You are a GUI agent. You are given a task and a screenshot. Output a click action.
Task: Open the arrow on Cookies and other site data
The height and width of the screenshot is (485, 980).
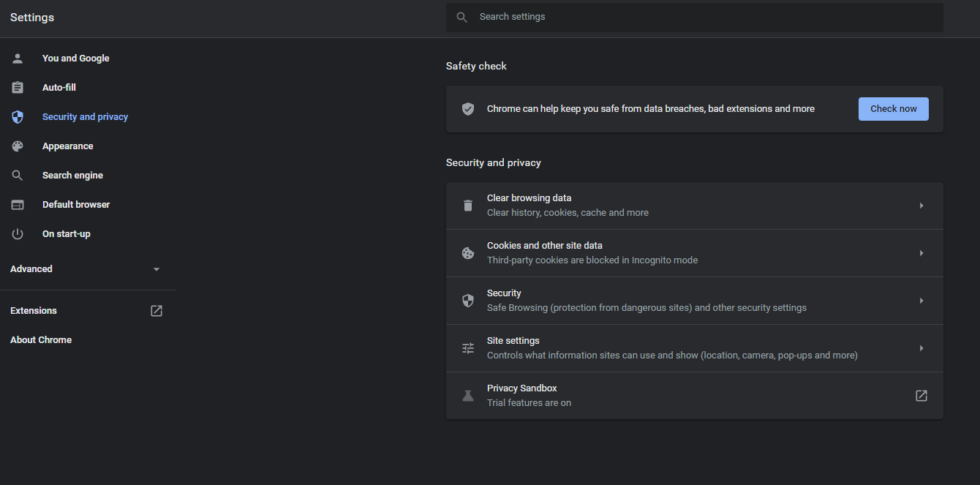921,253
